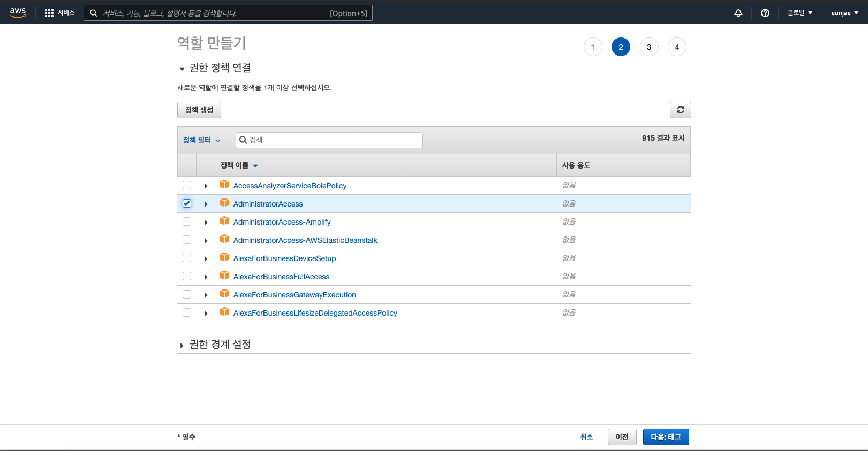Click the magnifier icon in policy search
Image resolution: width=868 pixels, height=451 pixels.
243,140
